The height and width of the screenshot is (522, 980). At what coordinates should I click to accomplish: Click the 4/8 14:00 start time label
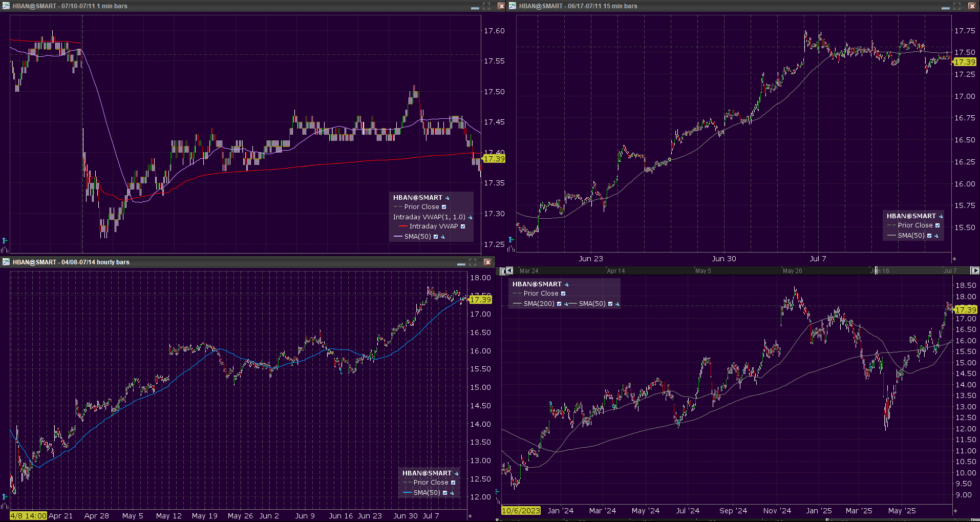coord(28,516)
